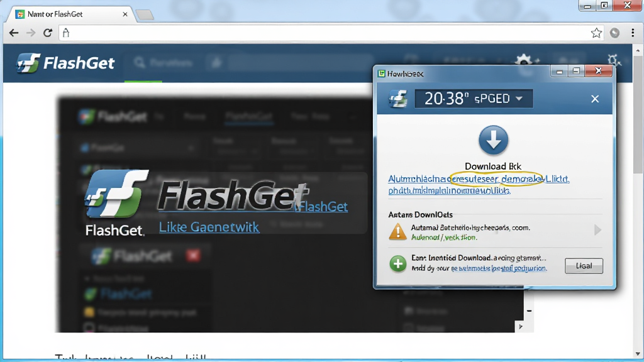The image size is (644, 362).
Task: Open the gear settings icon in the header
Action: coord(524,62)
